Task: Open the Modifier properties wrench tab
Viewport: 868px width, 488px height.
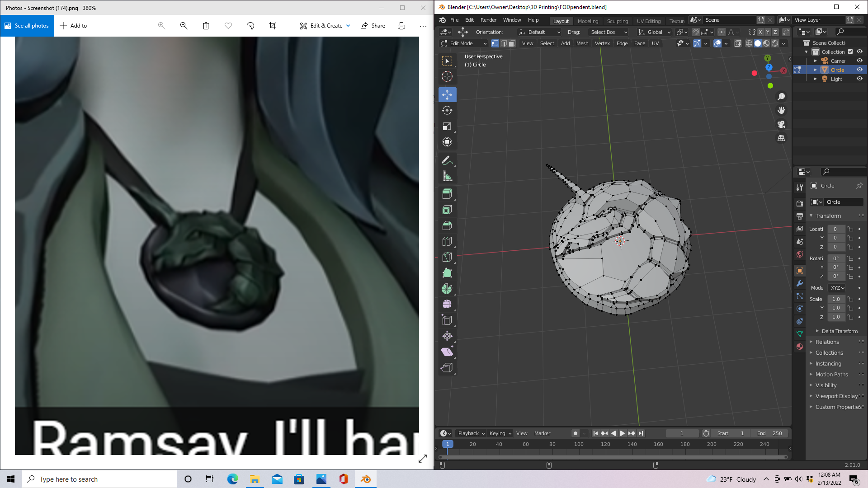Action: [x=800, y=283]
